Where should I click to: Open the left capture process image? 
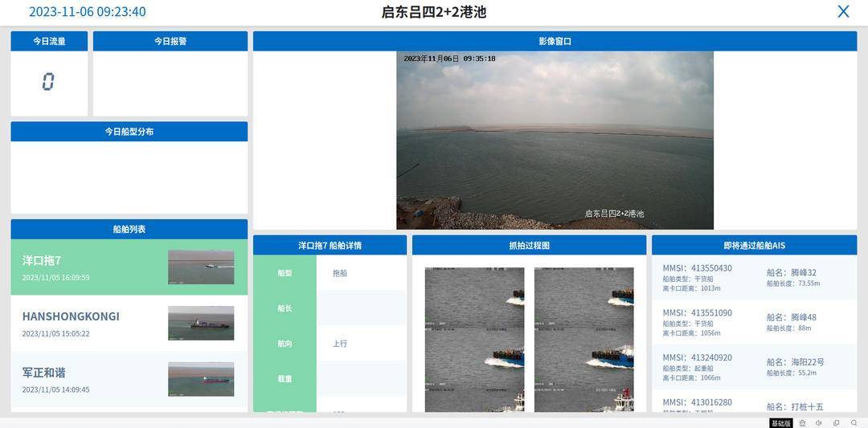(474, 339)
